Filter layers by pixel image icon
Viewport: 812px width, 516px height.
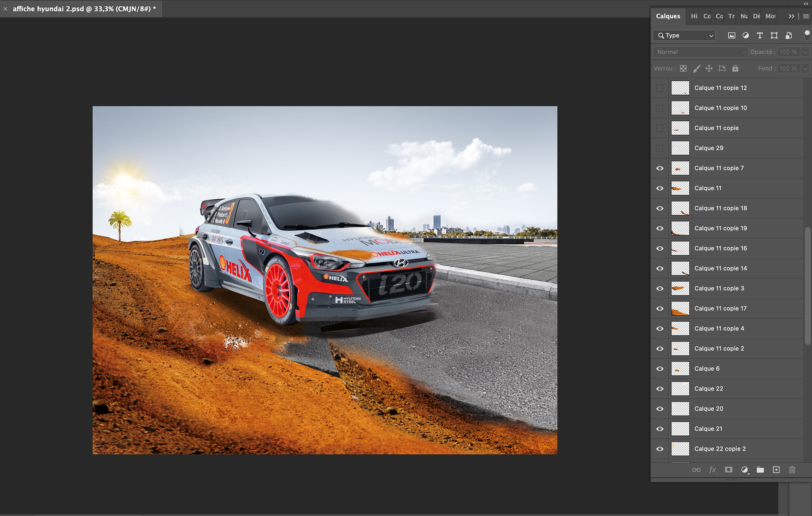coord(731,35)
